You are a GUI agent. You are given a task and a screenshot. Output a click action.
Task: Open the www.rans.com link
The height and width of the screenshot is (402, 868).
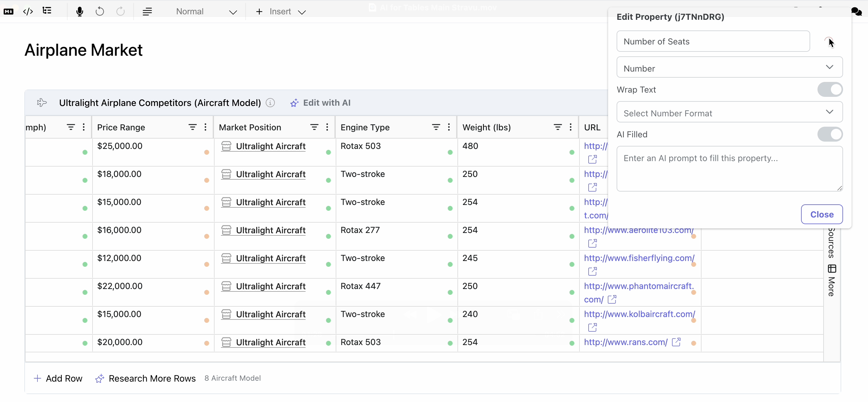[x=625, y=342]
